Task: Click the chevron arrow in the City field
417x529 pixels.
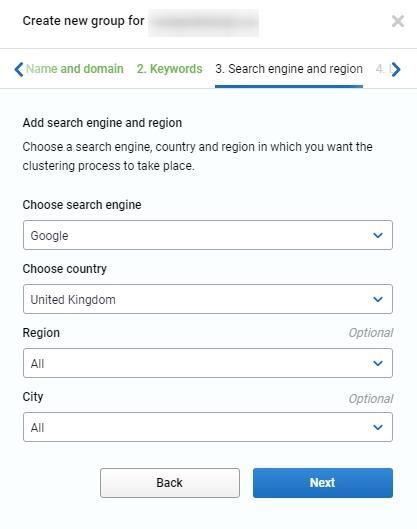Action: point(378,427)
